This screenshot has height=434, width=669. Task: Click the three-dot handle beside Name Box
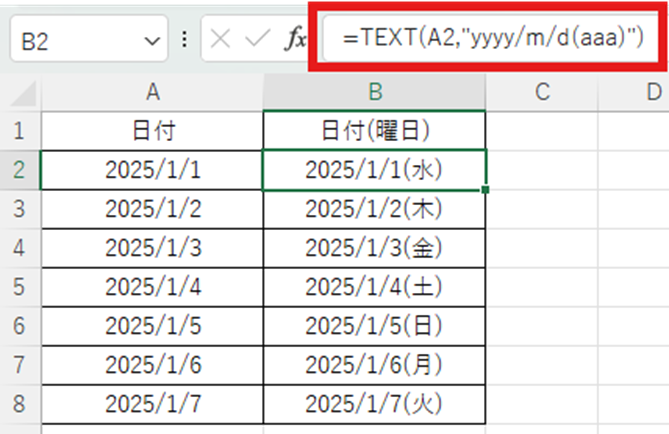coord(184,41)
